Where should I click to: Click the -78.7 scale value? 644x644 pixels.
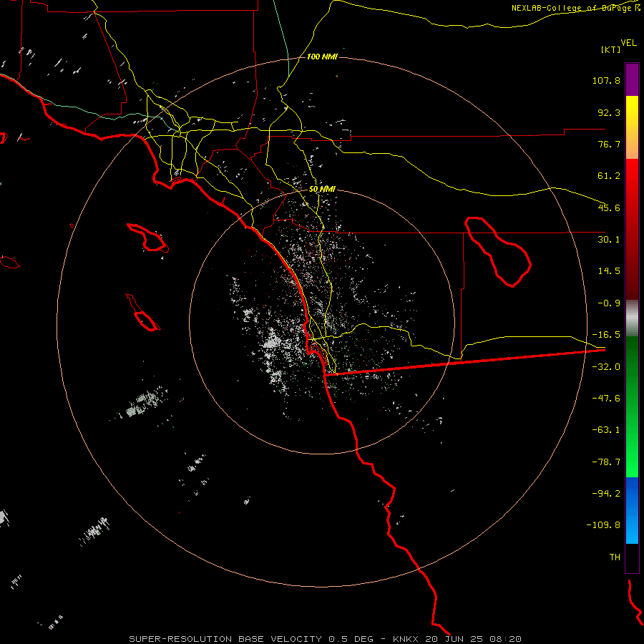pyautogui.click(x=606, y=462)
